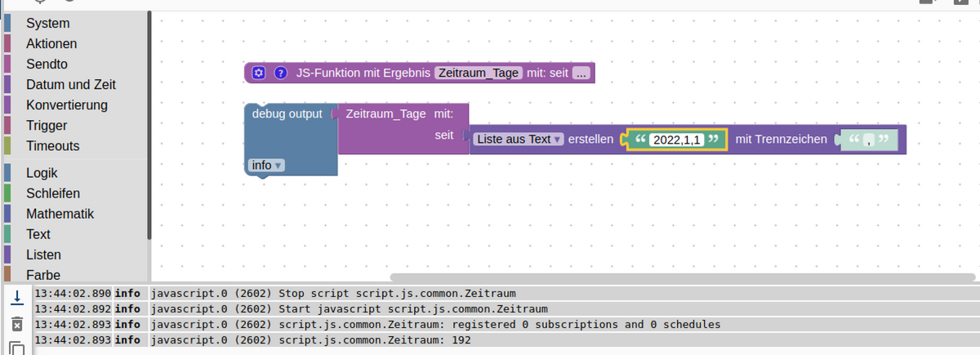Click the toolbox vertical scrollbar
The image size is (980, 355).
(149, 126)
